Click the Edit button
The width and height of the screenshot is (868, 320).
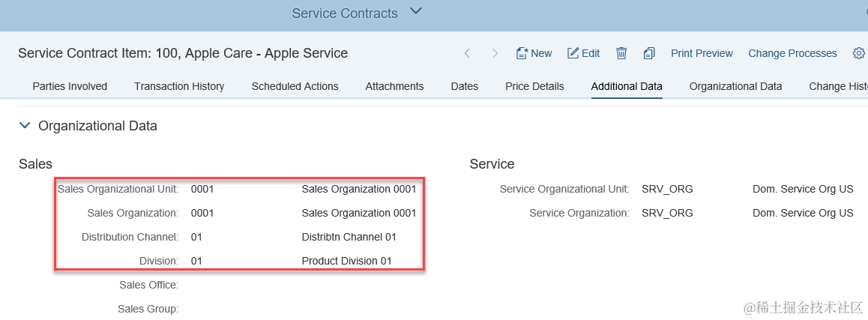[583, 54]
